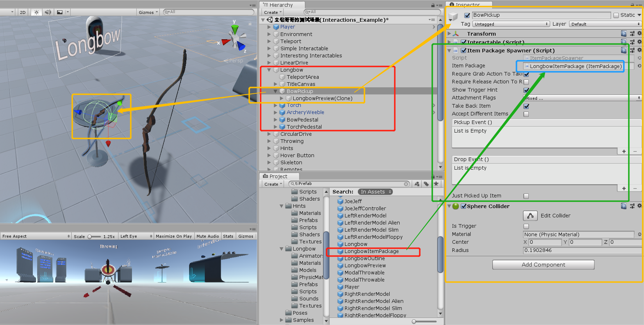Open the Tag dropdown showing Untagged
The height and width of the screenshot is (325, 644).
click(x=511, y=24)
